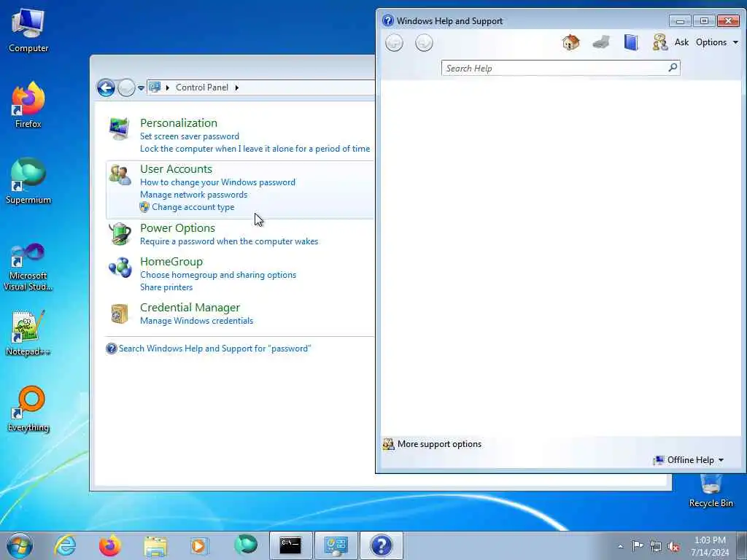The image size is (747, 560).
Task: Click the Action Center flag tray icon
Action: [x=638, y=545]
